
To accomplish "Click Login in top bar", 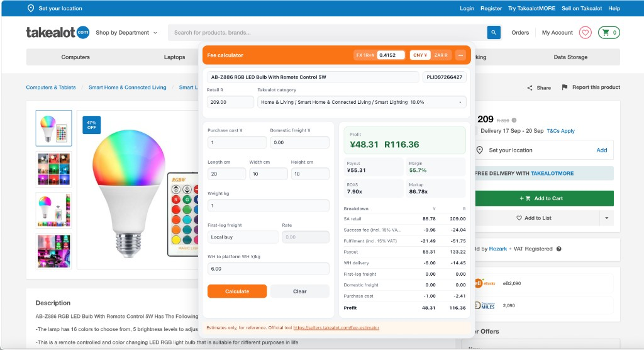I will coord(467,8).
